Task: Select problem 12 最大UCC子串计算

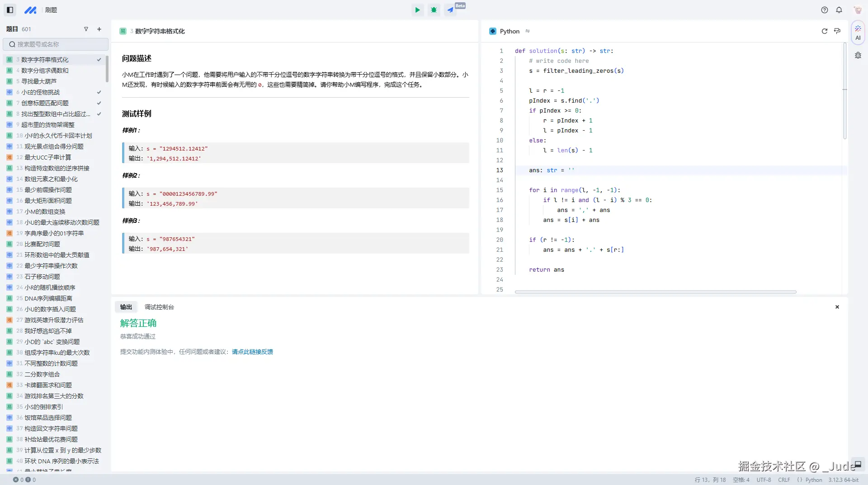Action: point(54,157)
